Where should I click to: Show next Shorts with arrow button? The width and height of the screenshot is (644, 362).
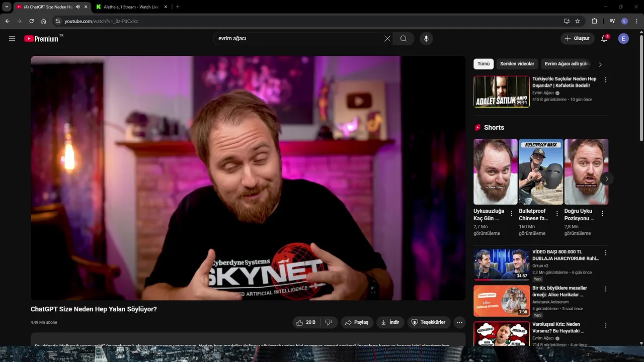pos(607,178)
